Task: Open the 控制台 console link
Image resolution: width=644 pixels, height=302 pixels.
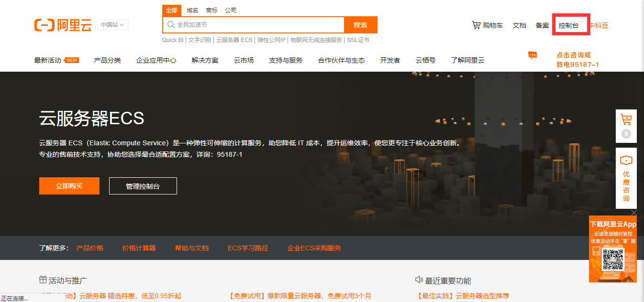Action: 569,25
